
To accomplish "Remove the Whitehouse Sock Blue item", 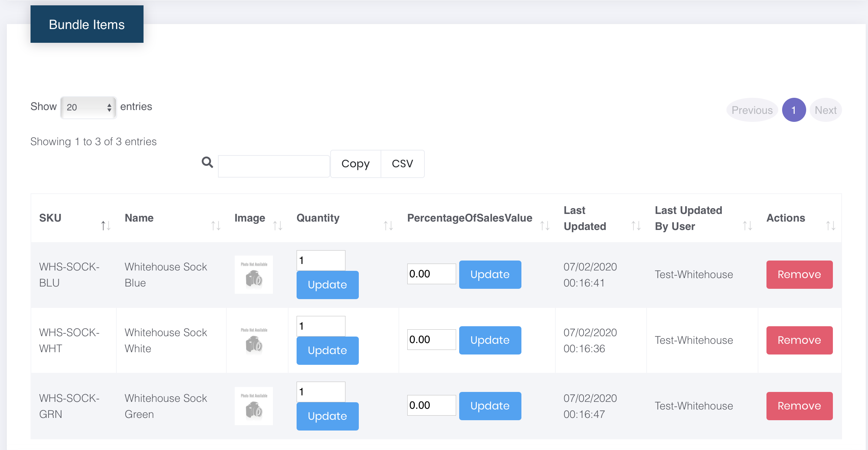I will [x=799, y=275].
